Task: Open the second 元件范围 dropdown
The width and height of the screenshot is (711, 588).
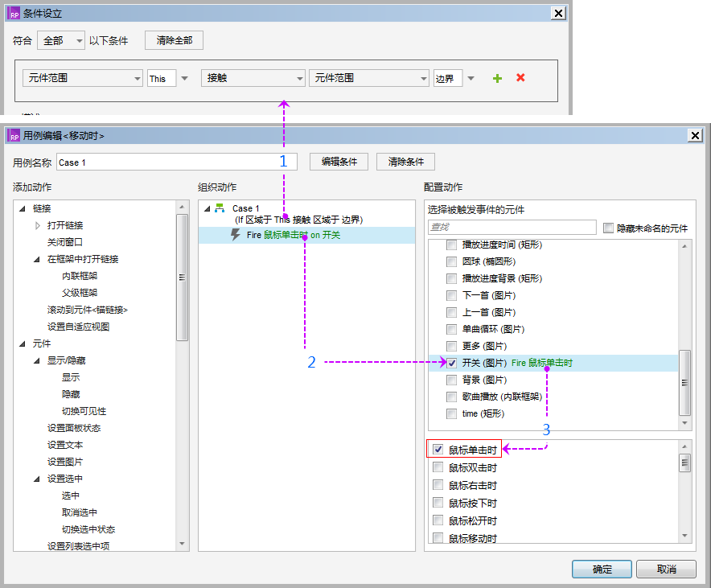Action: pyautogui.click(x=368, y=78)
